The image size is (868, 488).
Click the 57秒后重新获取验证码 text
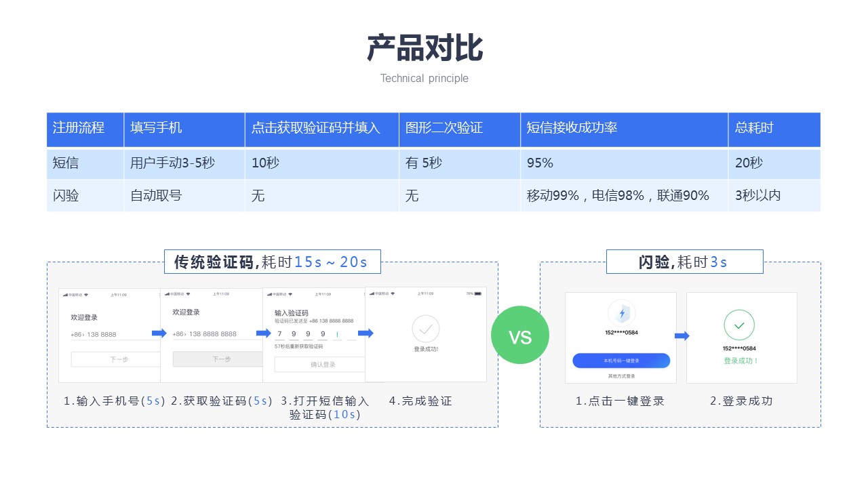click(x=299, y=346)
